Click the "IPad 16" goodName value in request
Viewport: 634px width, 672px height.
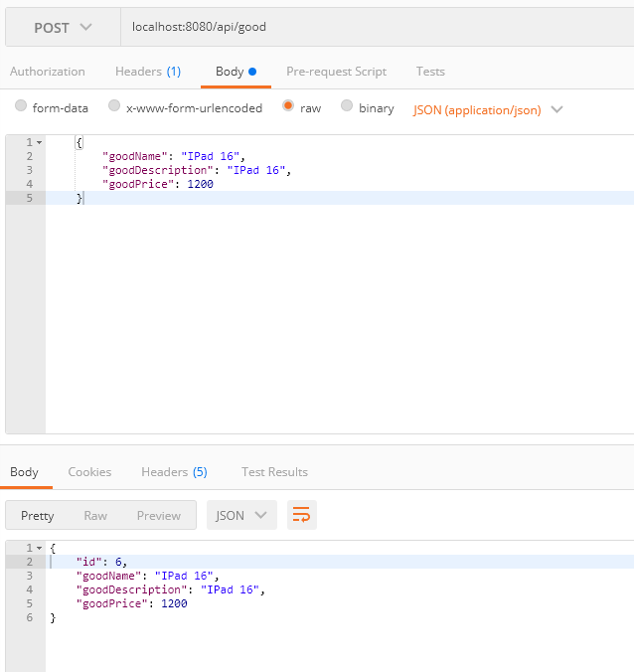210,156
